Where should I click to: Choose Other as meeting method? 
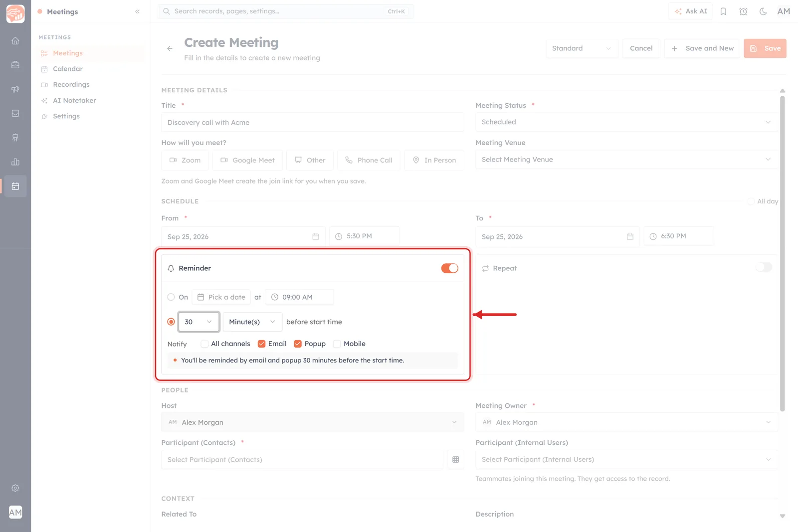tap(310, 161)
